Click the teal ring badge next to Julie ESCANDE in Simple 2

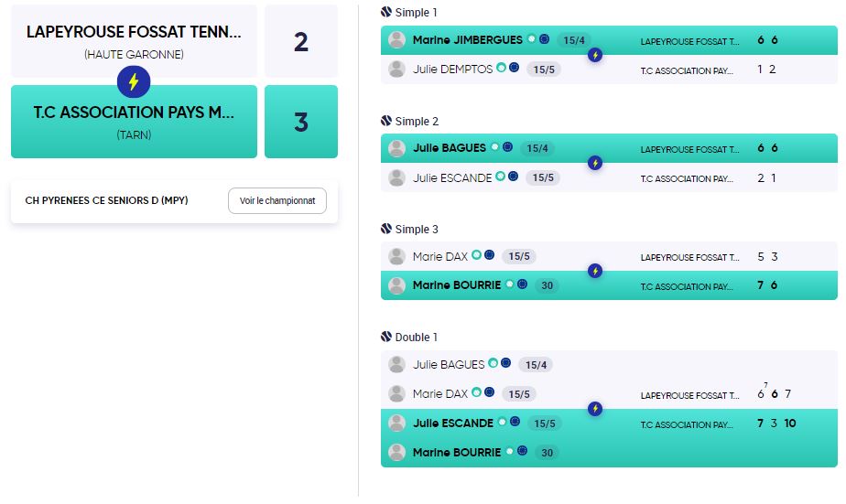pos(501,177)
